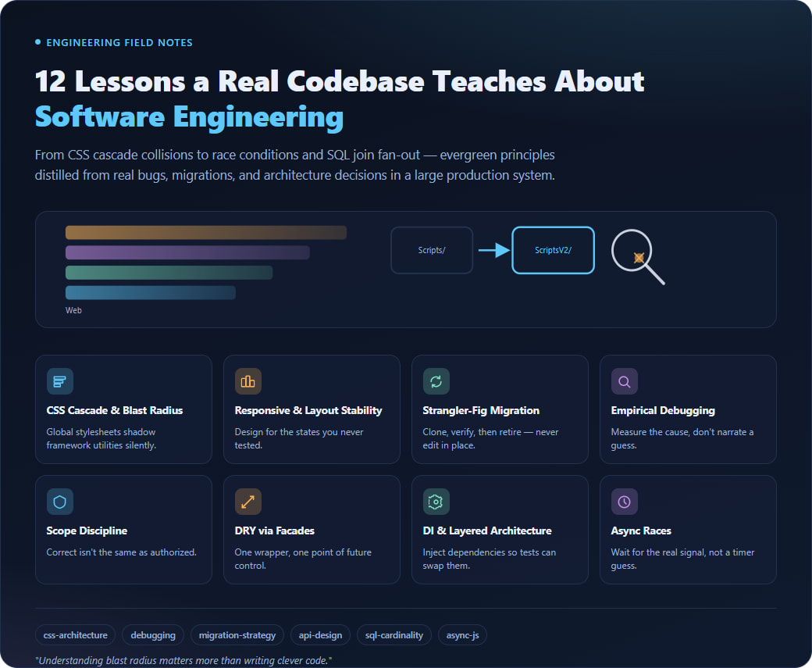Choose the migration-strategy tag

coord(237,635)
